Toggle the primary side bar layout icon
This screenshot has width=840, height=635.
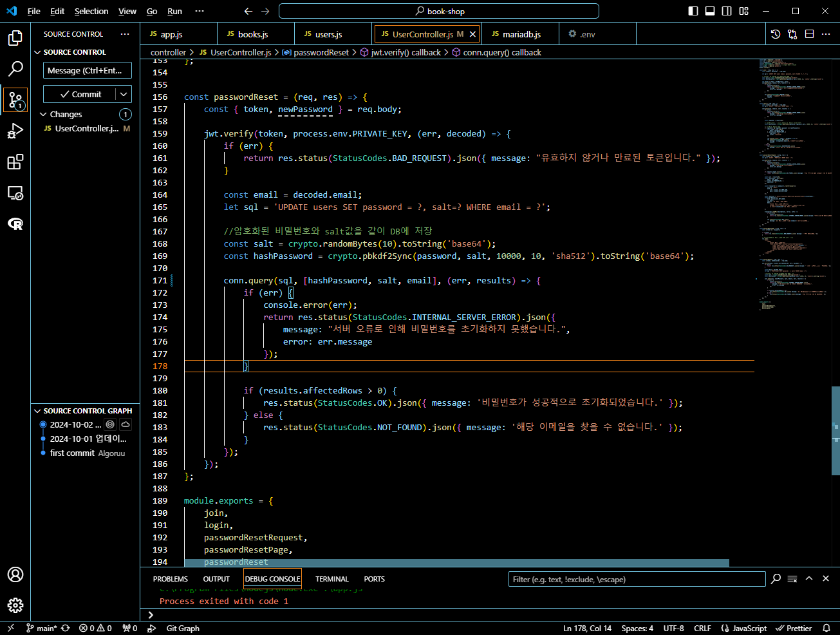coord(693,11)
